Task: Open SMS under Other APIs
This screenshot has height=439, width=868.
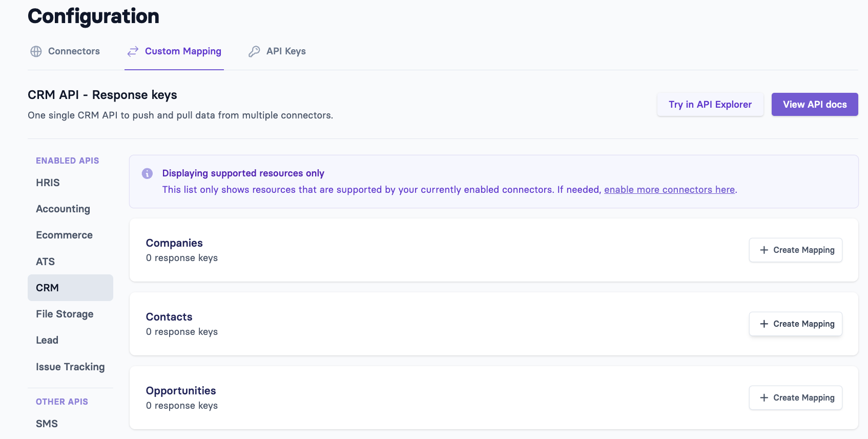Action: 47,424
